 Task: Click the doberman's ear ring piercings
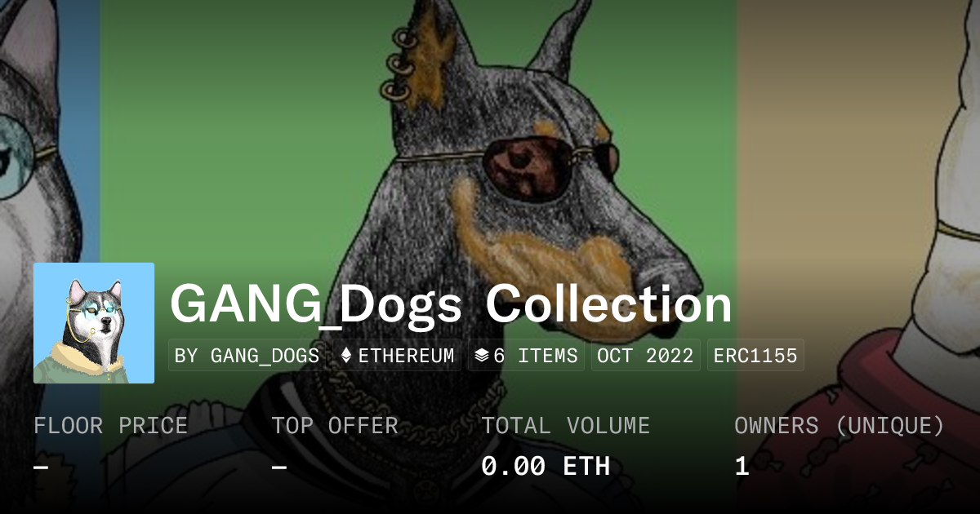point(400,65)
